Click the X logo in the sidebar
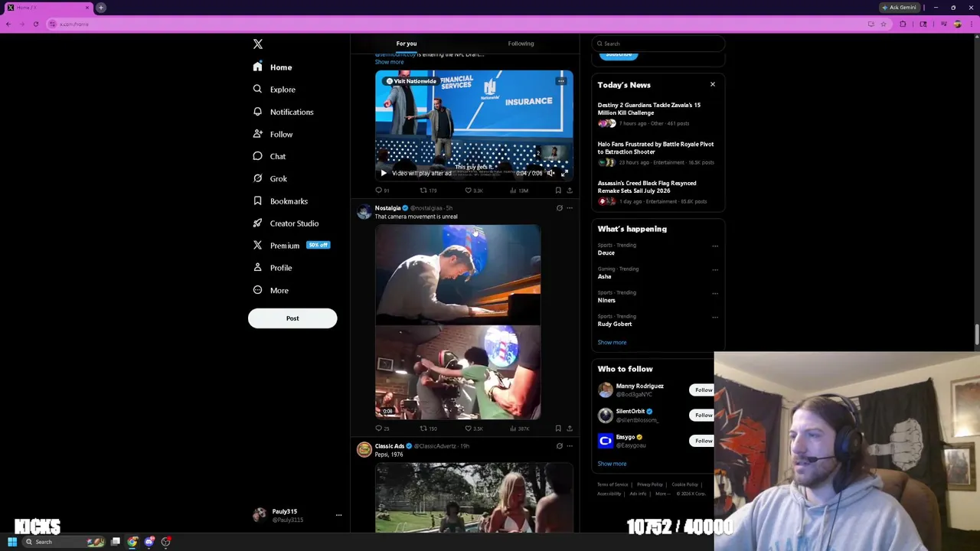The width and height of the screenshot is (980, 551). coord(258,44)
